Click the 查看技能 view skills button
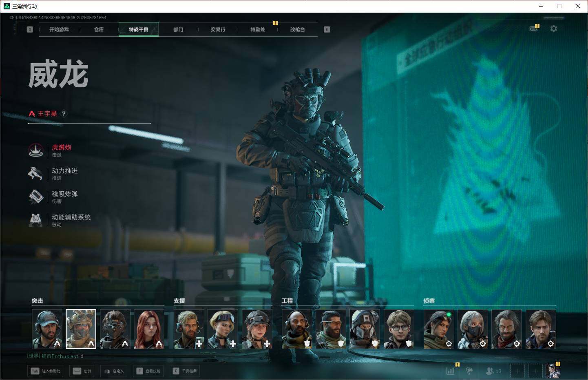This screenshot has height=380, width=588. tap(148, 371)
